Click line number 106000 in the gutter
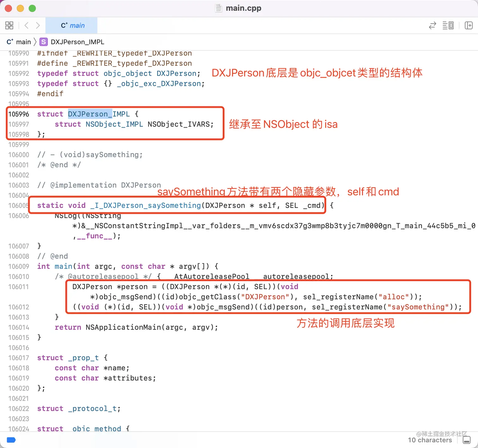The width and height of the screenshot is (478, 448). pyautogui.click(x=19, y=154)
